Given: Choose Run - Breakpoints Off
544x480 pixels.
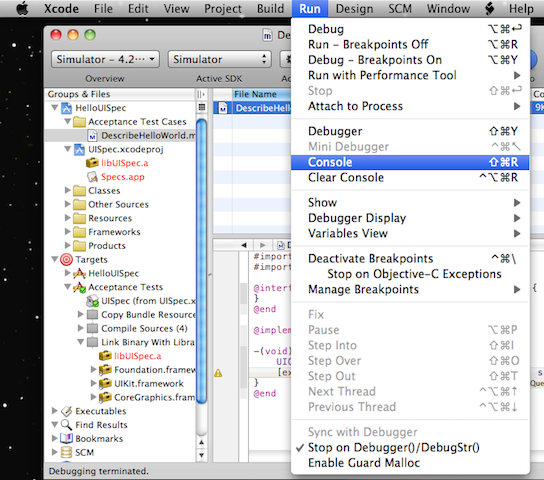Looking at the screenshot, I should click(x=410, y=44).
